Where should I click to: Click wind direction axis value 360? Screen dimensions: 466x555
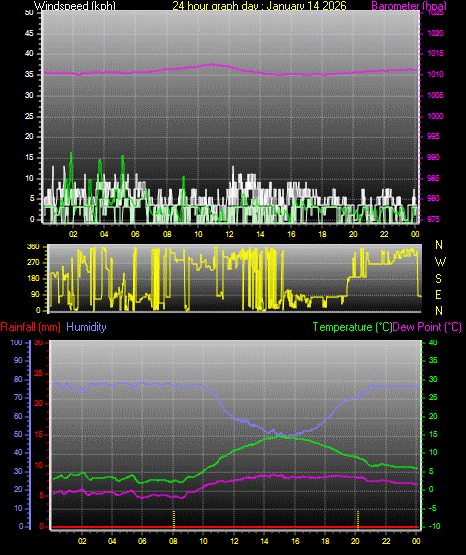[33, 247]
